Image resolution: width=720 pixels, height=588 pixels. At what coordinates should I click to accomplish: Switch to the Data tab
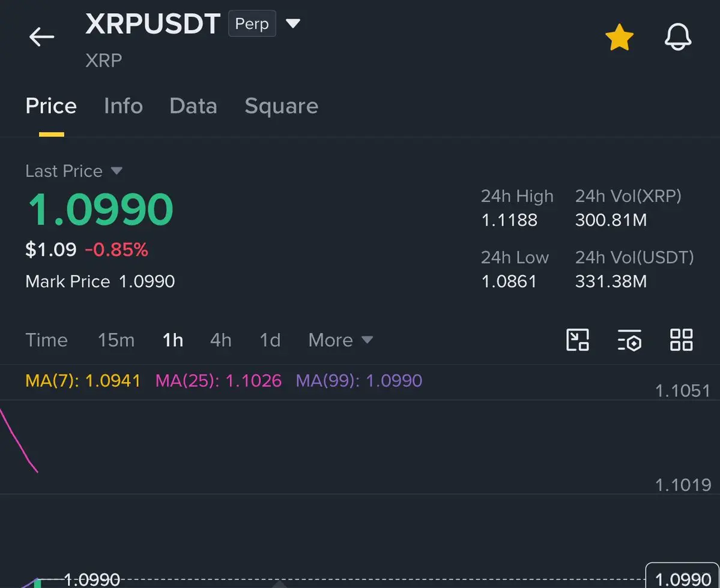[193, 106]
